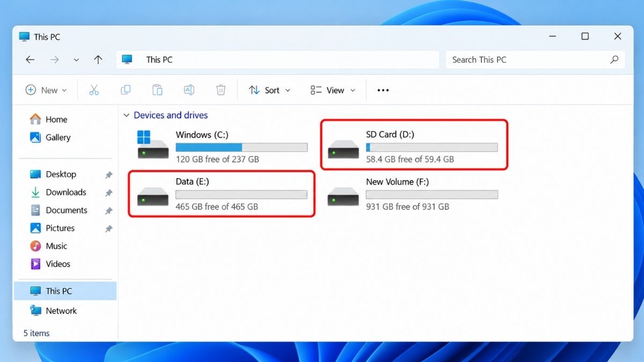
Task: Go forward with the right arrow
Action: pyautogui.click(x=54, y=60)
